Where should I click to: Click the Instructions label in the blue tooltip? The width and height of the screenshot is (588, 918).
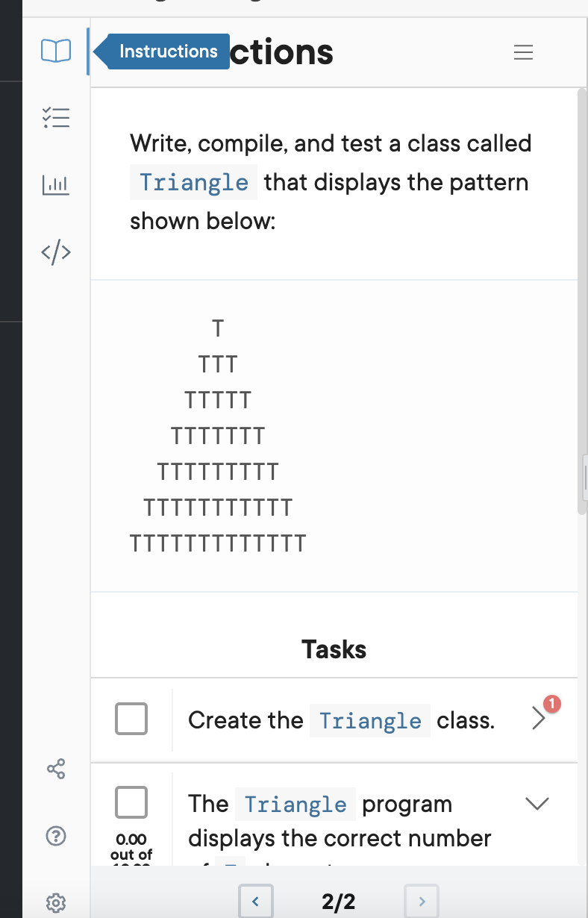click(168, 51)
